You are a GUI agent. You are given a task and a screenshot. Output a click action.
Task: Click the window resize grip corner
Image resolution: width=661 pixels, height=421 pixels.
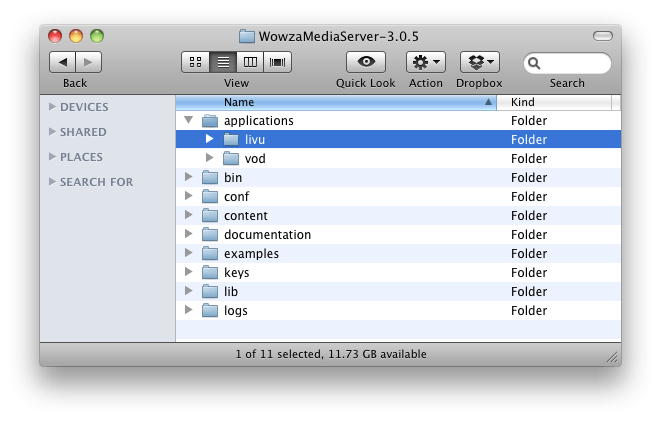(x=612, y=357)
